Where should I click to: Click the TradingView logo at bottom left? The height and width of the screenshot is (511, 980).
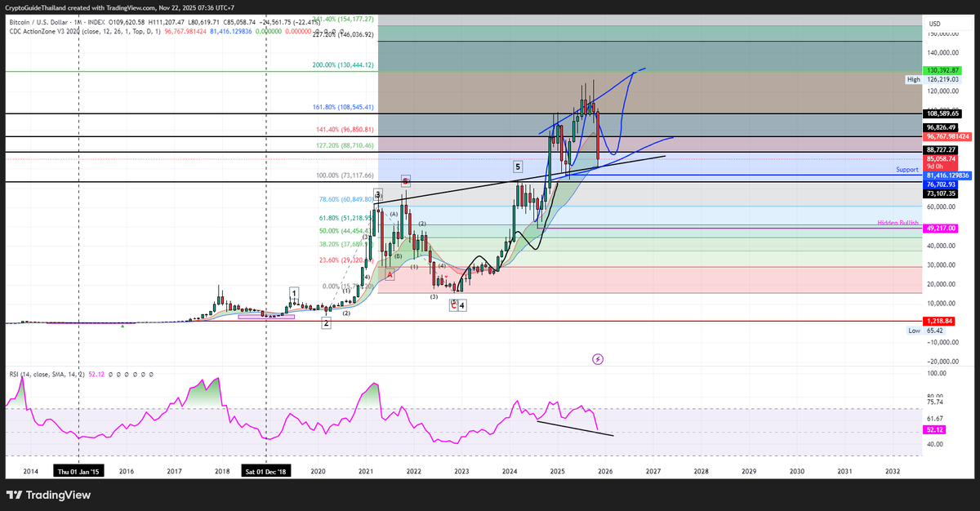[47, 495]
